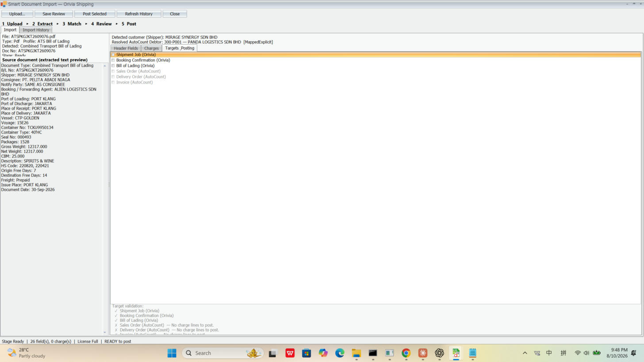This screenshot has width=644, height=362.
Task: Tick the Shipment Job (Orivia) checkbox
Action: (x=113, y=55)
